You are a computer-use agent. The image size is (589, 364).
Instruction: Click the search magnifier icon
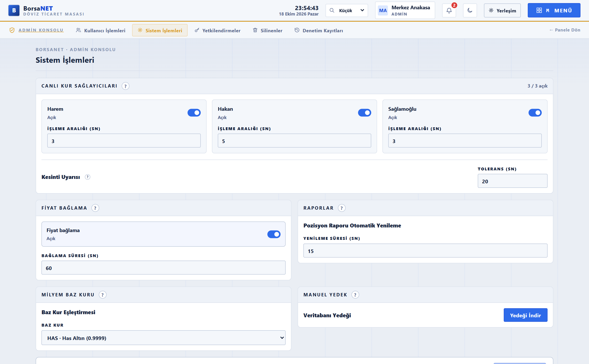pyautogui.click(x=332, y=11)
